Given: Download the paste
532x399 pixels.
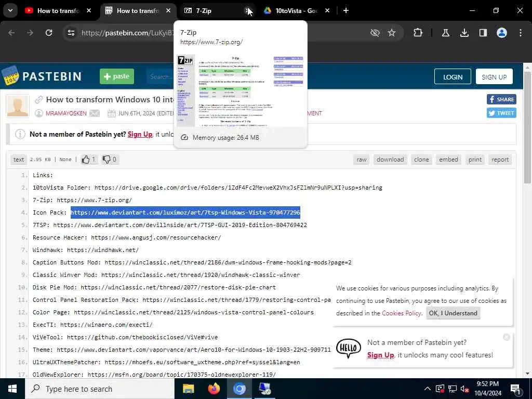Looking at the screenshot, I should [x=390, y=159].
